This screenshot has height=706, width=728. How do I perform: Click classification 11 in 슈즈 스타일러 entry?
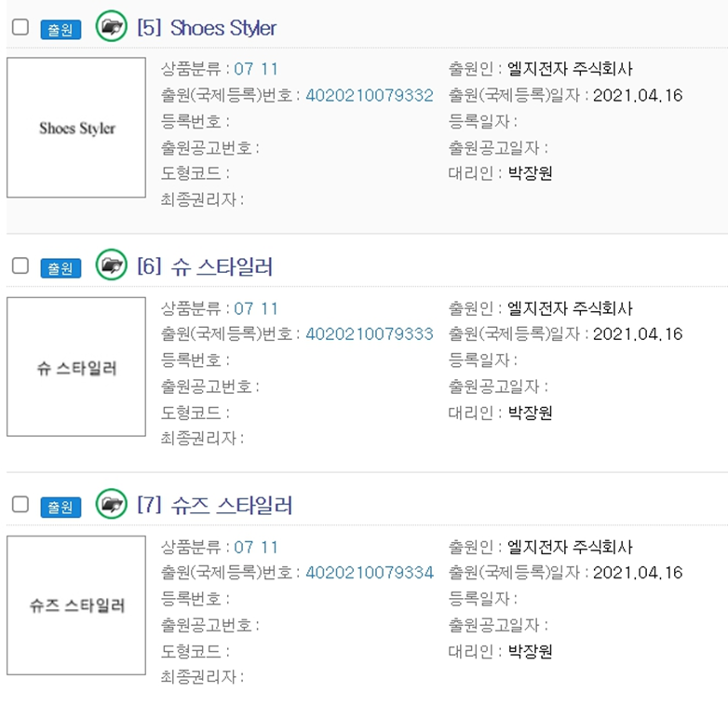tap(269, 547)
